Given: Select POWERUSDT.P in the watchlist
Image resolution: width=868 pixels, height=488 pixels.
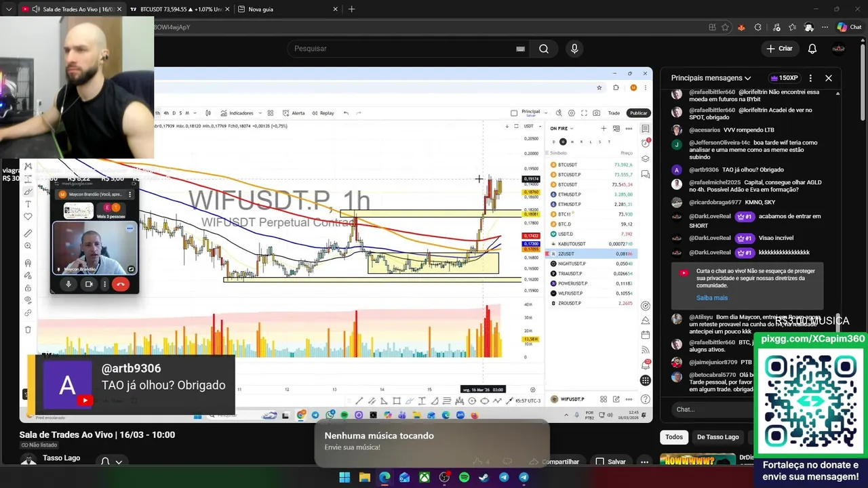Looking at the screenshot, I should pyautogui.click(x=591, y=283).
